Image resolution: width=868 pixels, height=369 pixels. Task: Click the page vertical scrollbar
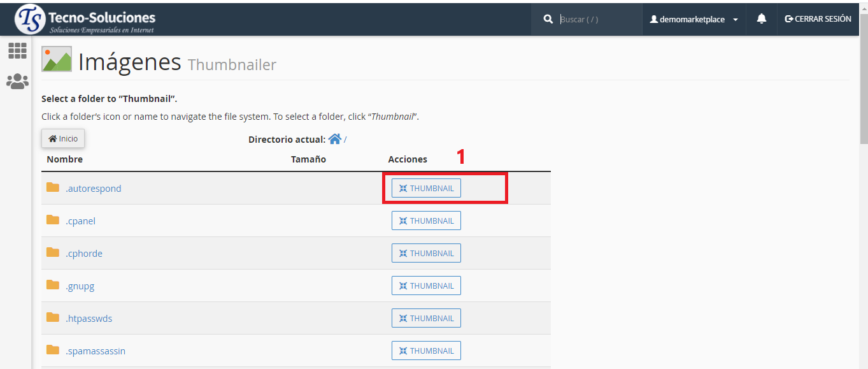863,191
